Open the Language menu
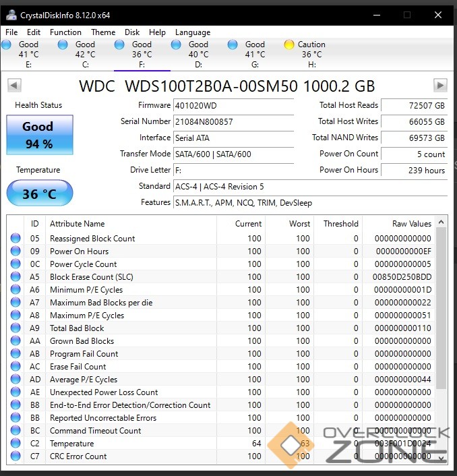The width and height of the screenshot is (457, 476). [x=193, y=32]
